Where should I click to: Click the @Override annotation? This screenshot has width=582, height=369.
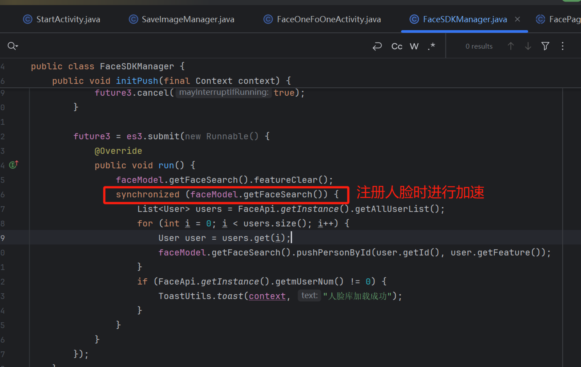[118, 151]
